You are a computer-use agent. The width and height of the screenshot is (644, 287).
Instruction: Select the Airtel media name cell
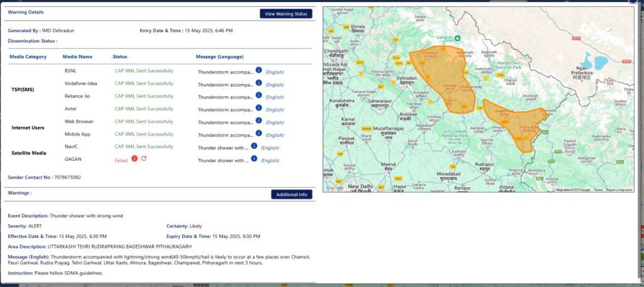tap(70, 109)
